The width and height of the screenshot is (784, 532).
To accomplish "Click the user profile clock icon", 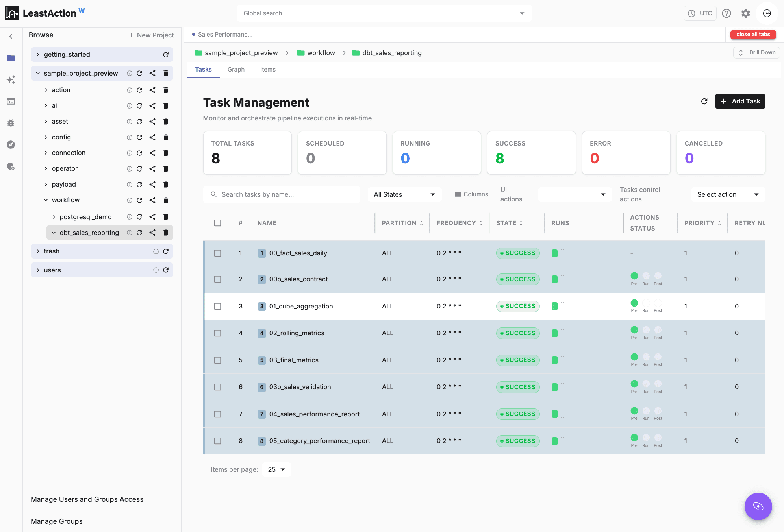I will pos(767,13).
